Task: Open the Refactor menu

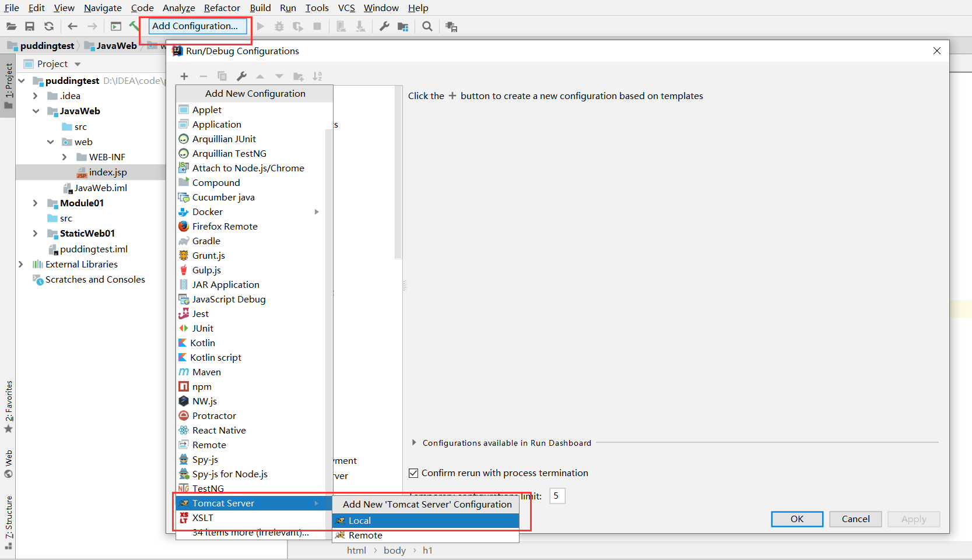Action: [x=222, y=8]
